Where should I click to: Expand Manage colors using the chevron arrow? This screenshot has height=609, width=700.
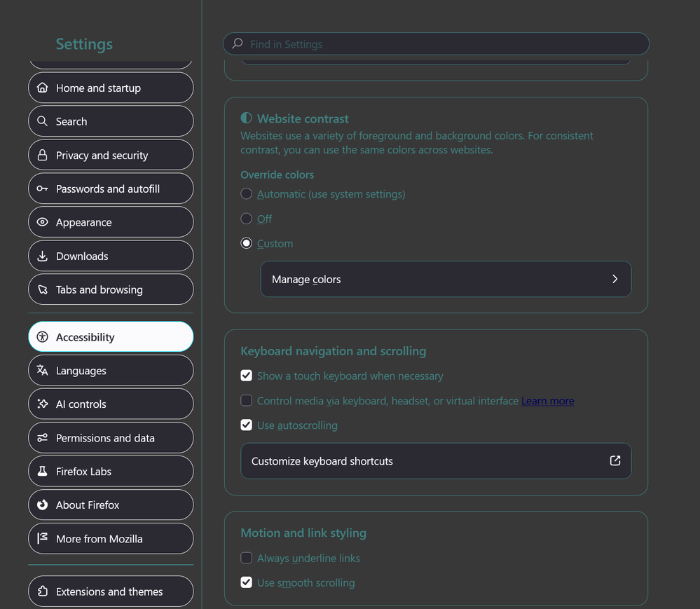615,279
